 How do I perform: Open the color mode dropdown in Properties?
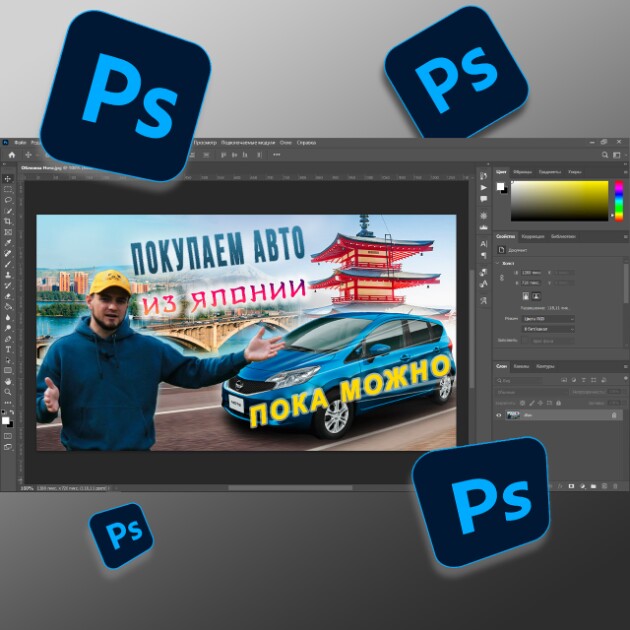tap(548, 319)
